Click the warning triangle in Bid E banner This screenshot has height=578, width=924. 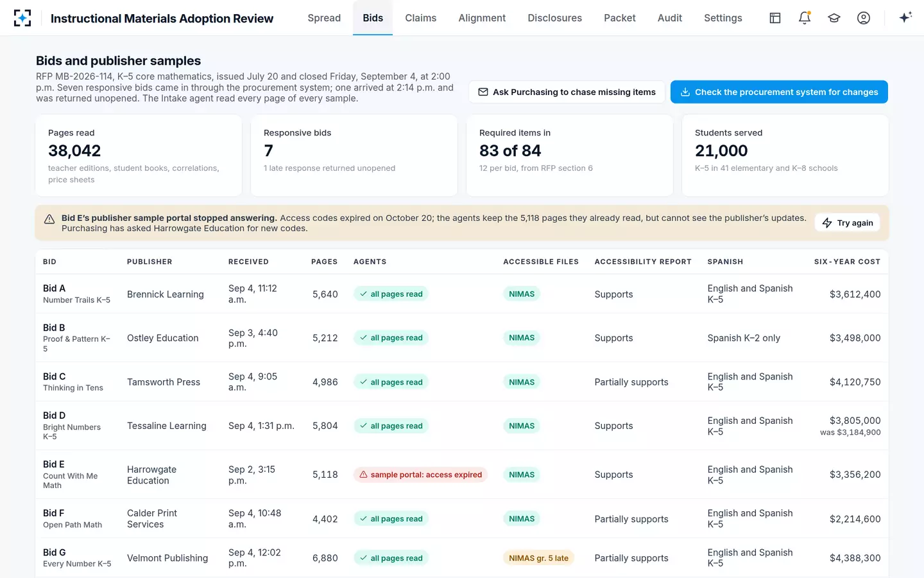[x=49, y=219]
